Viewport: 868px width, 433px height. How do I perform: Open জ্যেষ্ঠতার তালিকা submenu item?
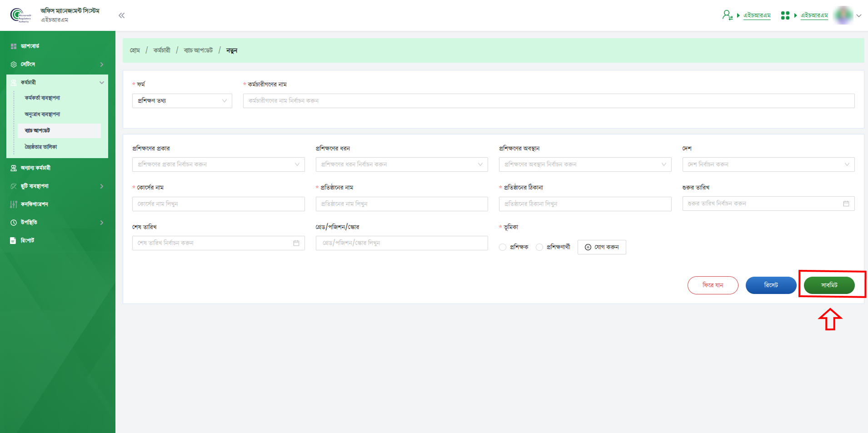tap(41, 147)
